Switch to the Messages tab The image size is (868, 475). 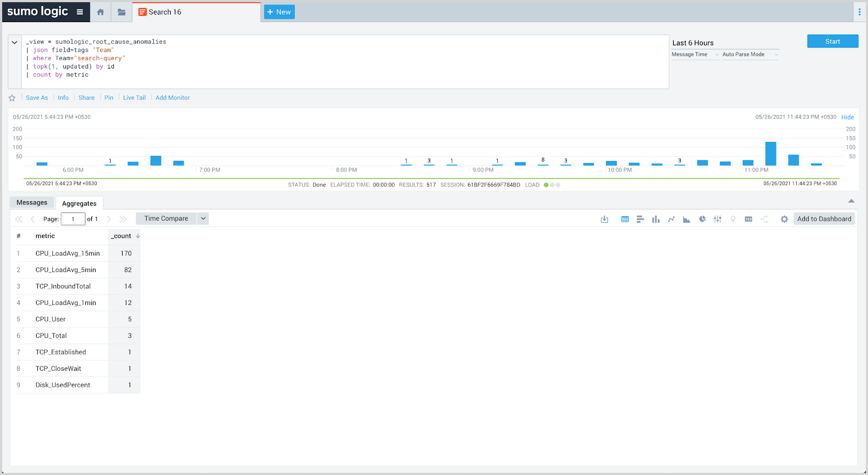click(32, 202)
